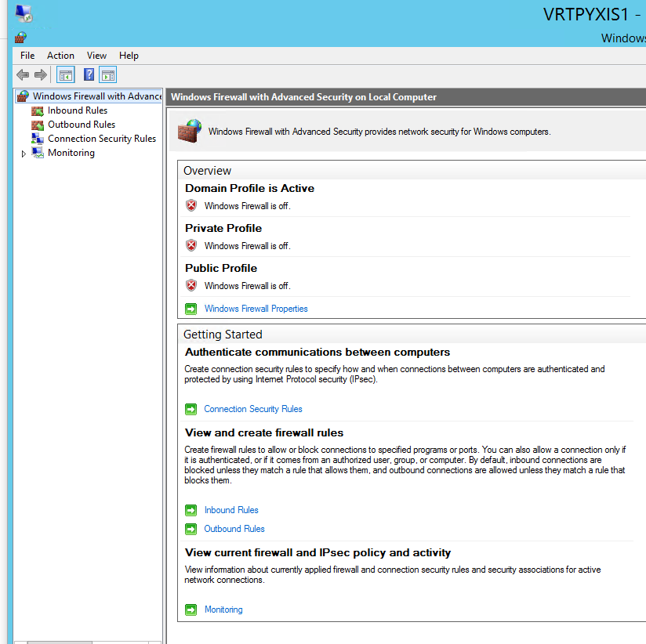Image resolution: width=646 pixels, height=644 pixels.
Task: Click the Public Profile heading
Action: point(221,268)
